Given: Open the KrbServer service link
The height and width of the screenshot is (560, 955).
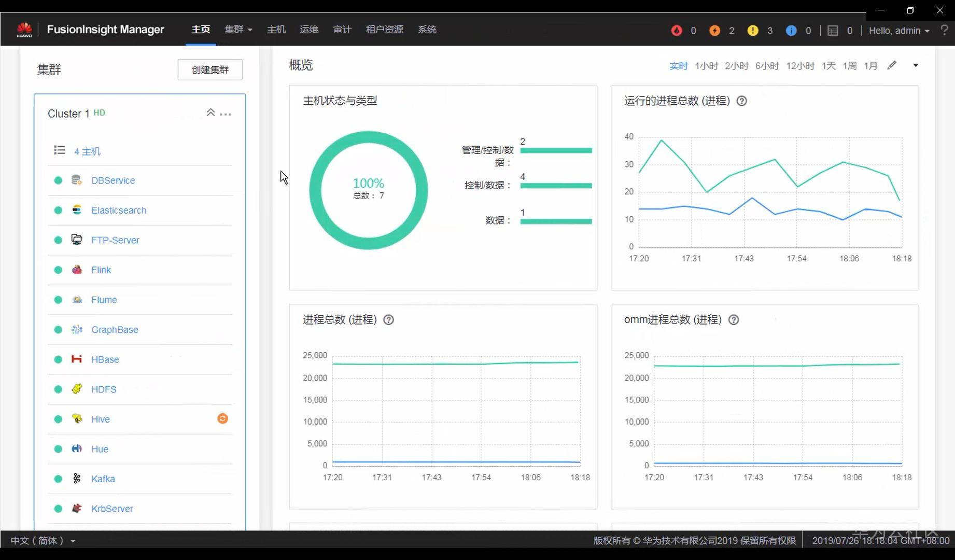Looking at the screenshot, I should click(x=112, y=509).
